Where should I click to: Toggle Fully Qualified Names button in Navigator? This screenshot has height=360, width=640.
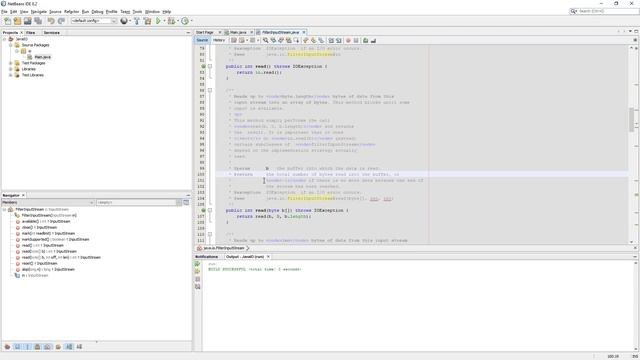58,347
